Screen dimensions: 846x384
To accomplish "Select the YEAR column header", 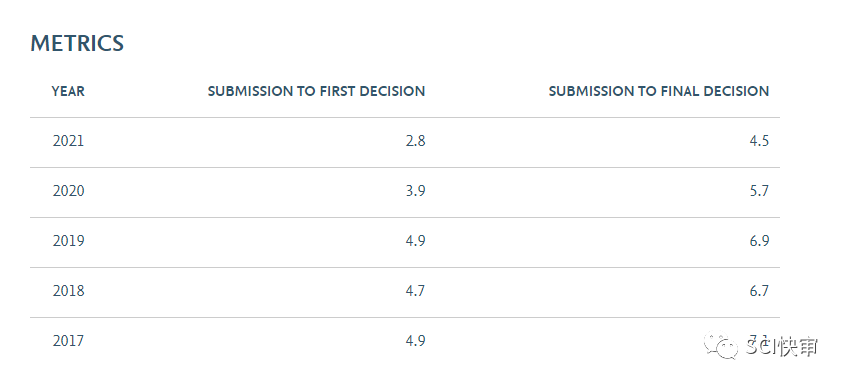I will pos(69,91).
